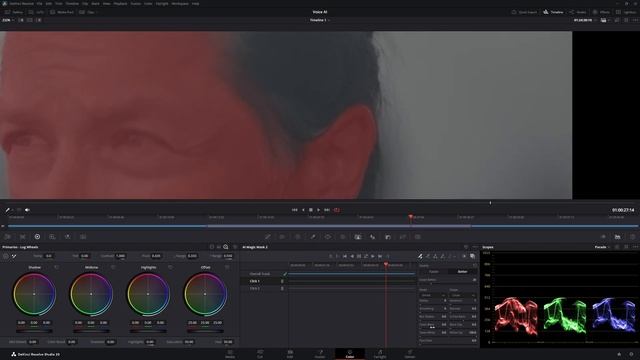Open the Workspace menu
Viewport: 640px width, 360px height.
[180, 3]
